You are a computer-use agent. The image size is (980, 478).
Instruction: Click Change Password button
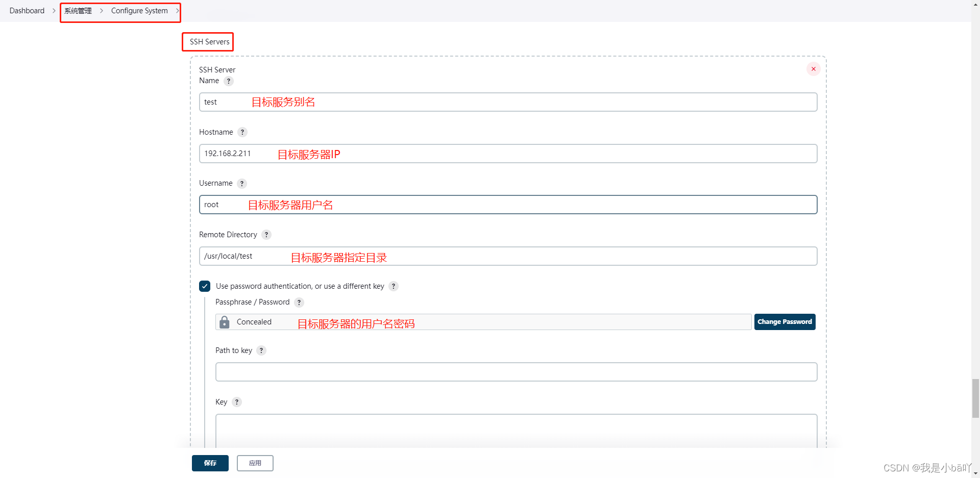(x=785, y=322)
